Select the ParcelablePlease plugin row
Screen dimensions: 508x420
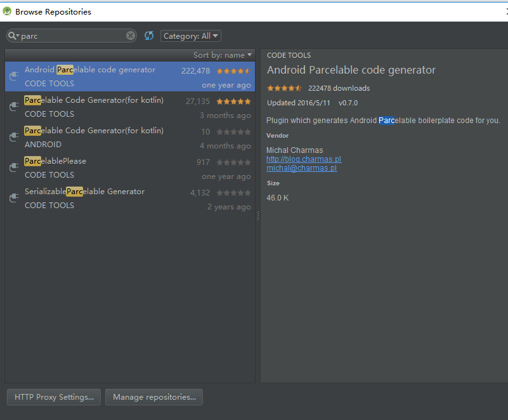130,168
